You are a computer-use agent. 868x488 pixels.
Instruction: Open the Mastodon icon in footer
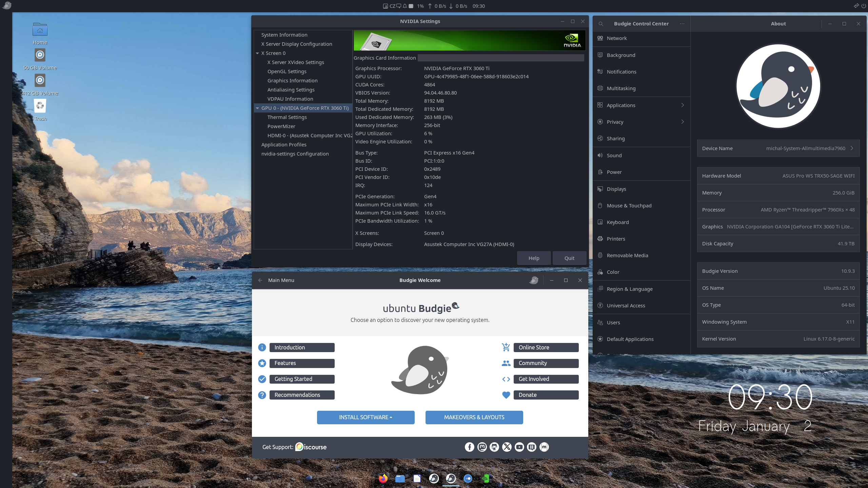[x=482, y=447]
